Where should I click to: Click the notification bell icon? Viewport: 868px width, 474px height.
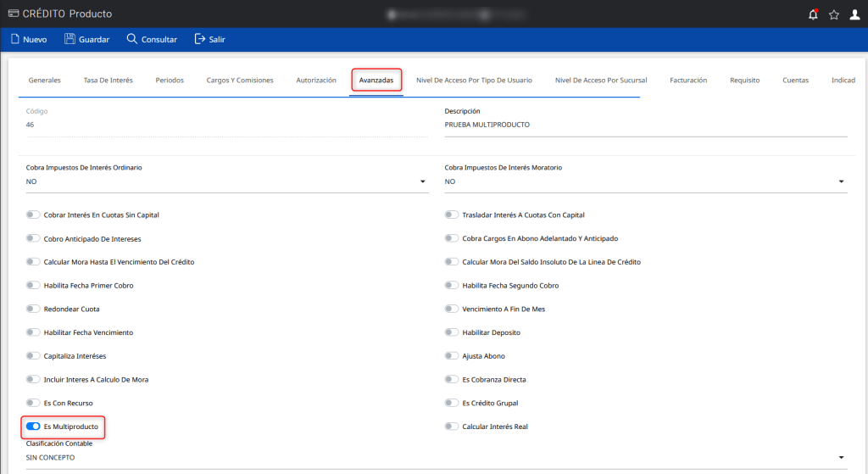point(813,14)
